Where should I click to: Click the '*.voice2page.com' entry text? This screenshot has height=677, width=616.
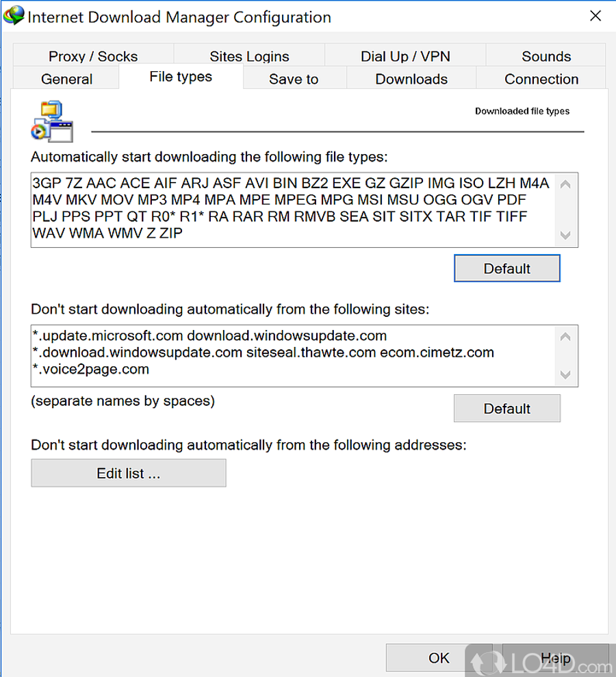click(x=90, y=369)
